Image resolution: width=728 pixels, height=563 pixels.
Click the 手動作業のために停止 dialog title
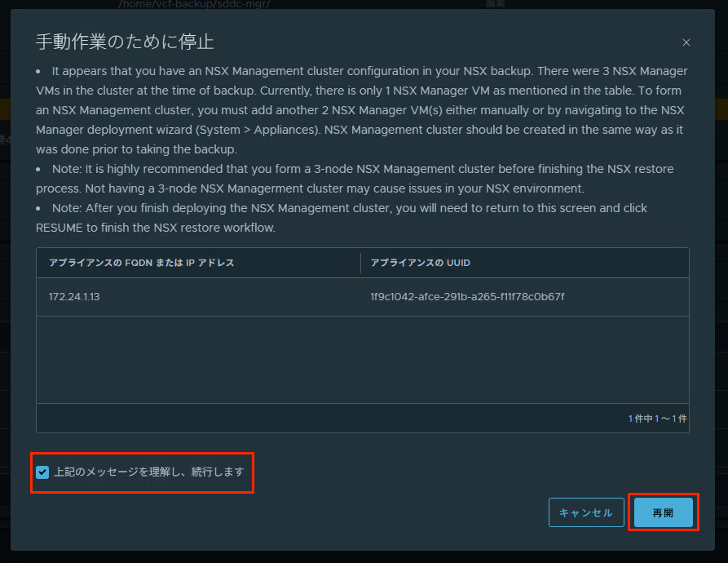125,42
